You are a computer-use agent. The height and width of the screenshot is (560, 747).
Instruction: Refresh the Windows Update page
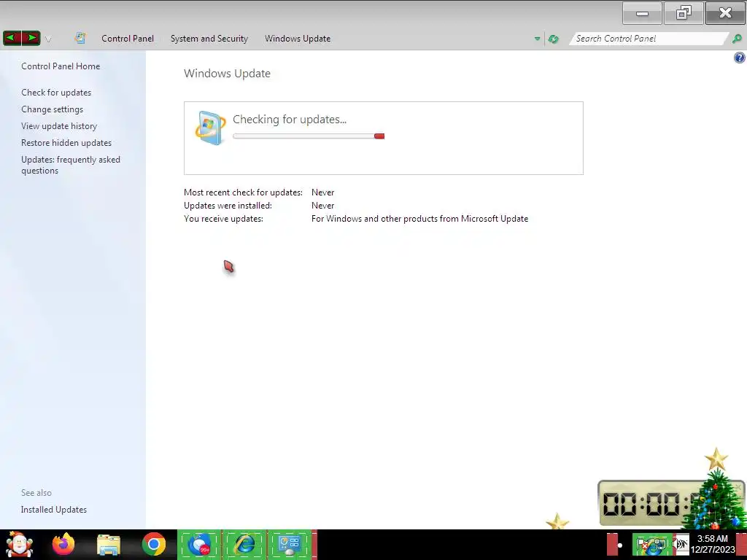tap(553, 39)
